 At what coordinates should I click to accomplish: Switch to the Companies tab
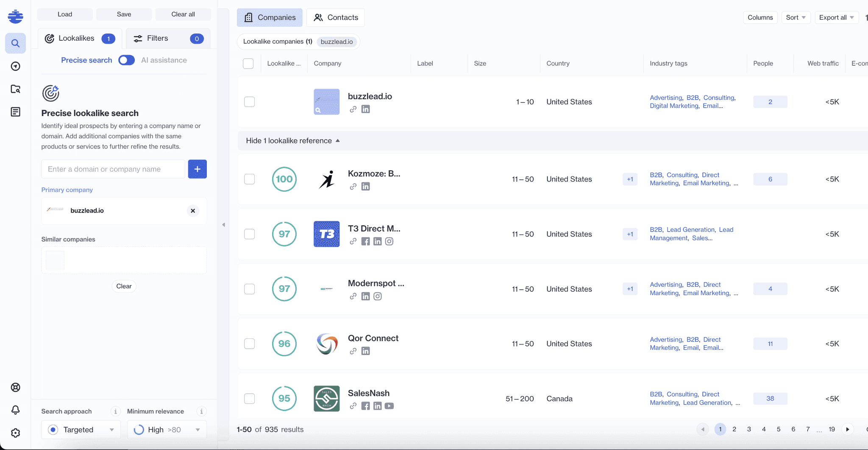(x=270, y=17)
